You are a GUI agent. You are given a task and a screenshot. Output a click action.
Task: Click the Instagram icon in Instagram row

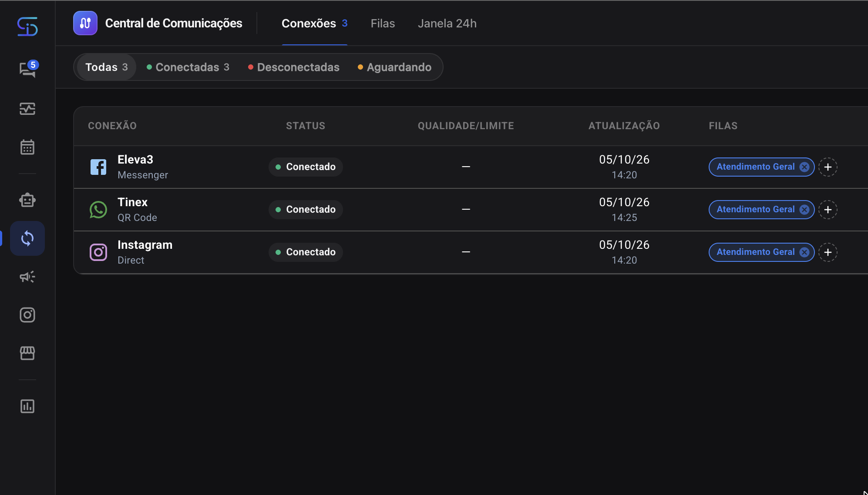click(98, 252)
